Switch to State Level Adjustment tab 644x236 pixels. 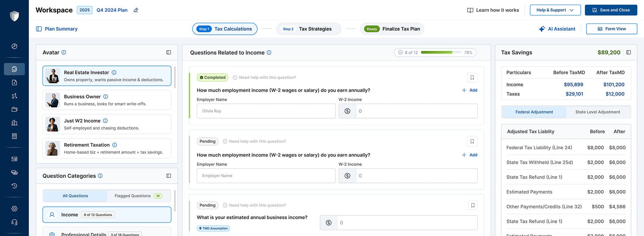(x=598, y=112)
